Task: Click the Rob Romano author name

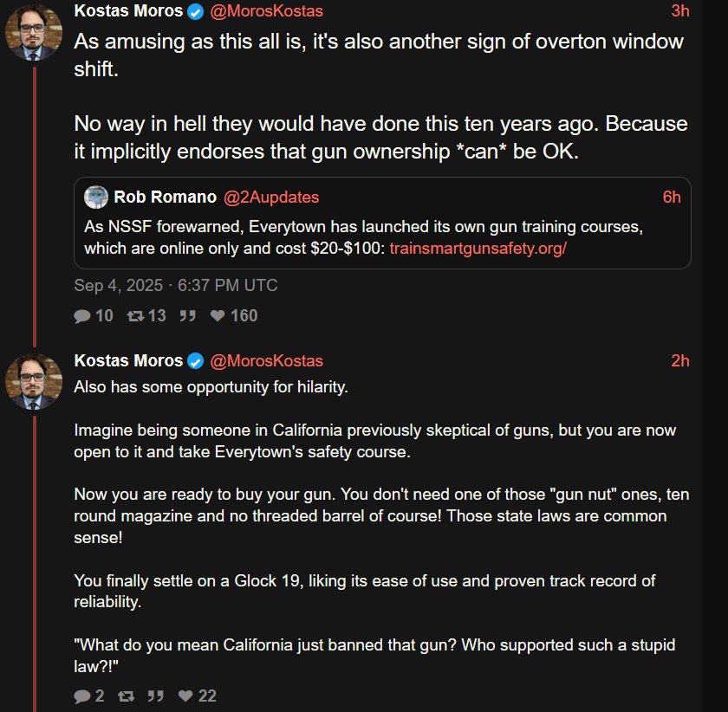Action: point(165,197)
